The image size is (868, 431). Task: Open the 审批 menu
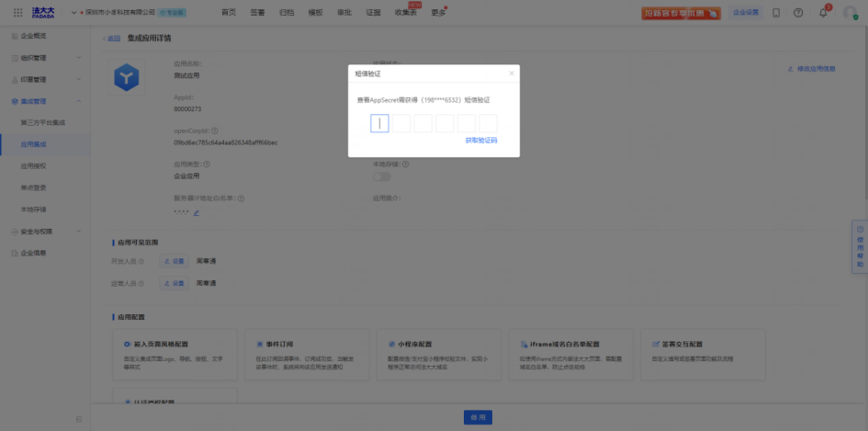pyautogui.click(x=344, y=12)
